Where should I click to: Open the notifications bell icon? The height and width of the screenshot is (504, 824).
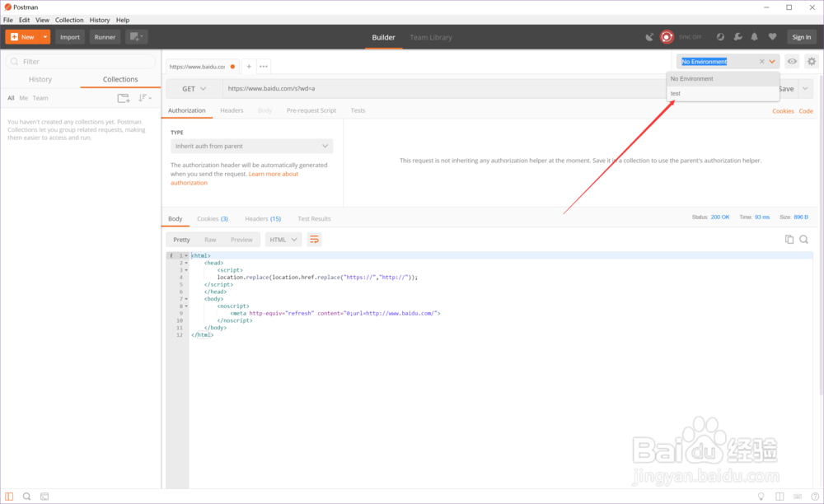coord(754,37)
